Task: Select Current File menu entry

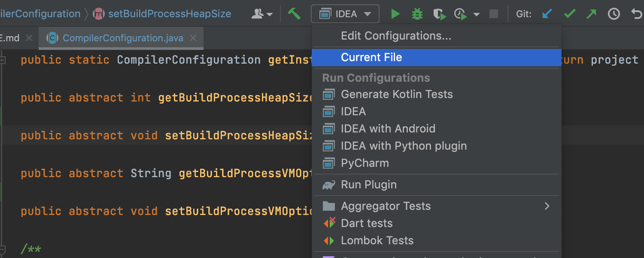Action: pos(371,57)
